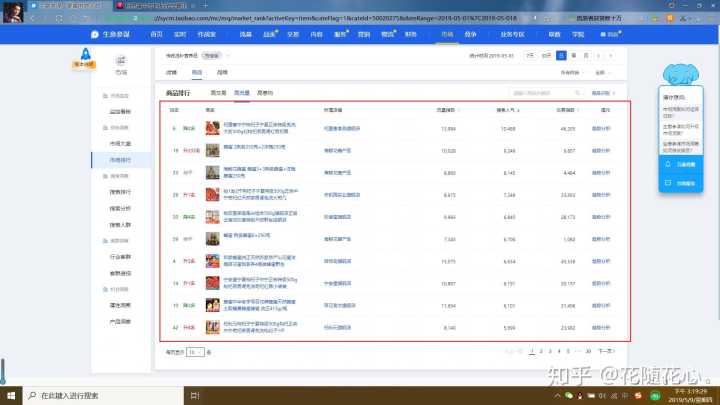Click the bell icon in the help panel
Screen dimensions: 720x405
pos(667,164)
